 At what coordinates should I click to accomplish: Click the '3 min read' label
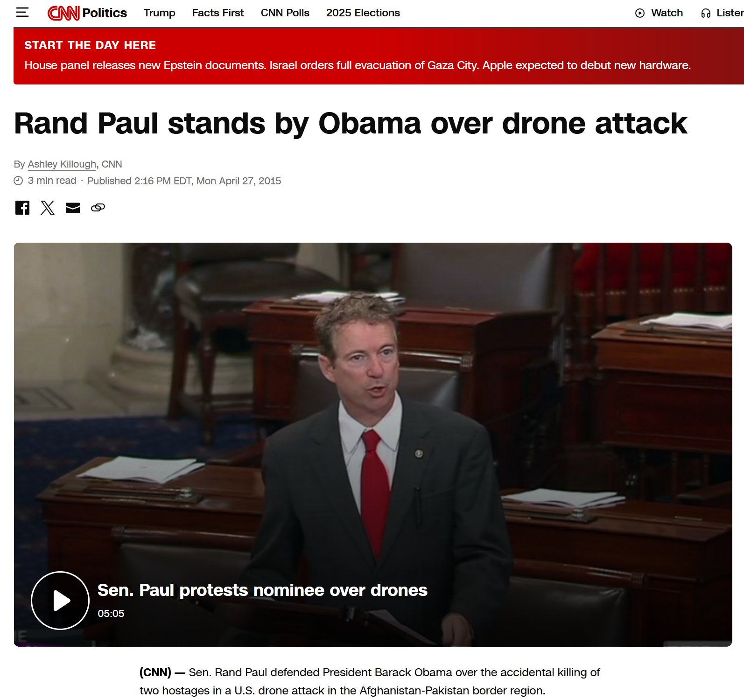[x=52, y=181]
